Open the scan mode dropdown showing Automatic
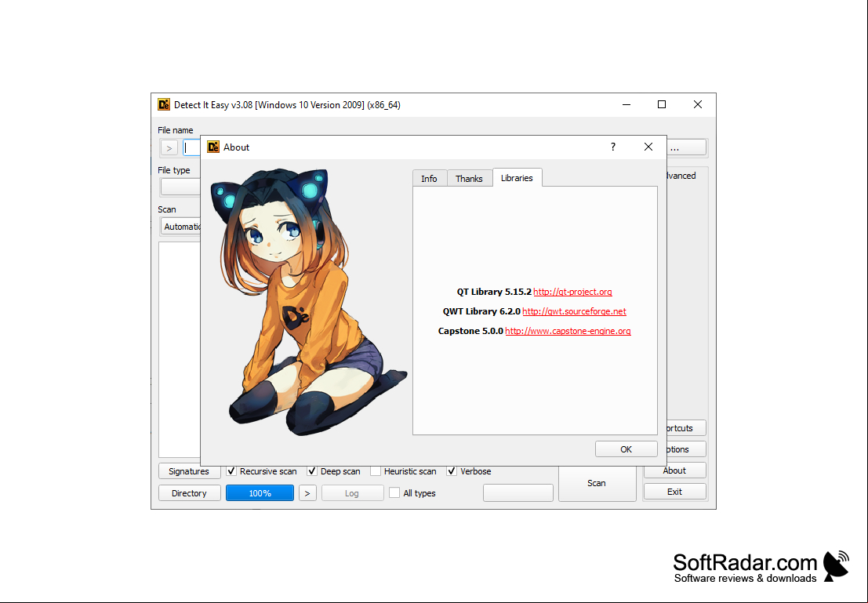Viewport: 868px width, 603px height. 180,227
